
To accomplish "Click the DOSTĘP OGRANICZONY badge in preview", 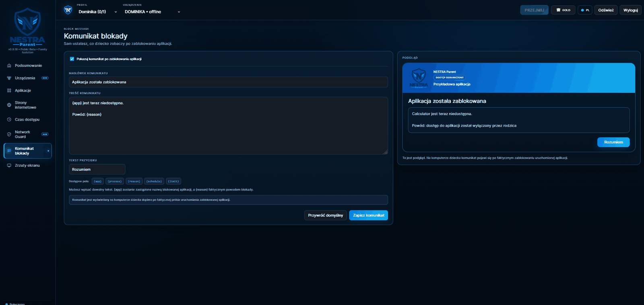I will point(450,78).
